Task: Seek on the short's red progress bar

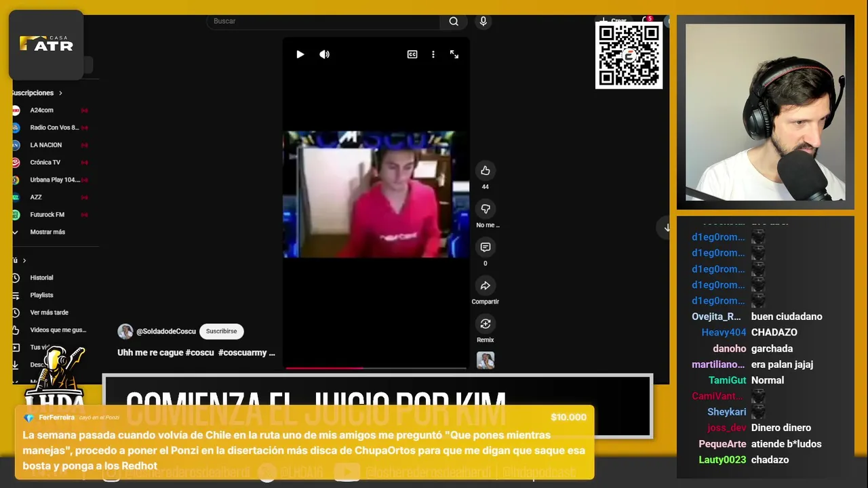Action: 376,368
